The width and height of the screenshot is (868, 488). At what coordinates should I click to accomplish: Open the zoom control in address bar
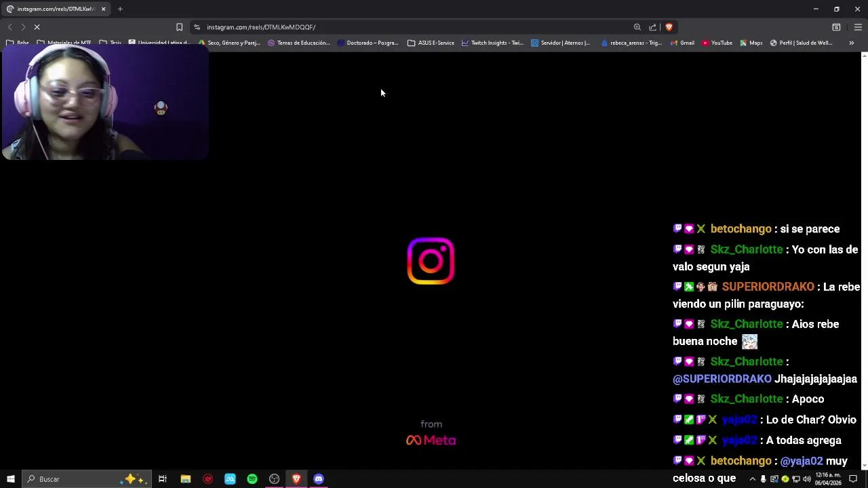click(x=637, y=27)
